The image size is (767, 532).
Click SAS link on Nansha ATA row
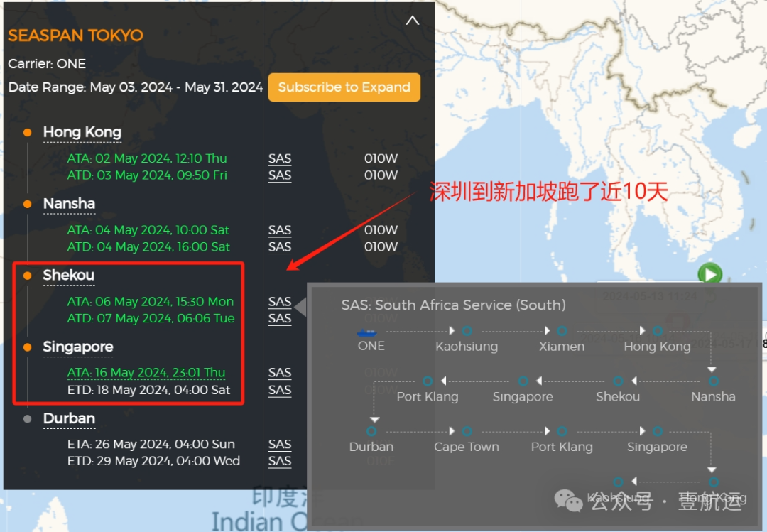280,230
